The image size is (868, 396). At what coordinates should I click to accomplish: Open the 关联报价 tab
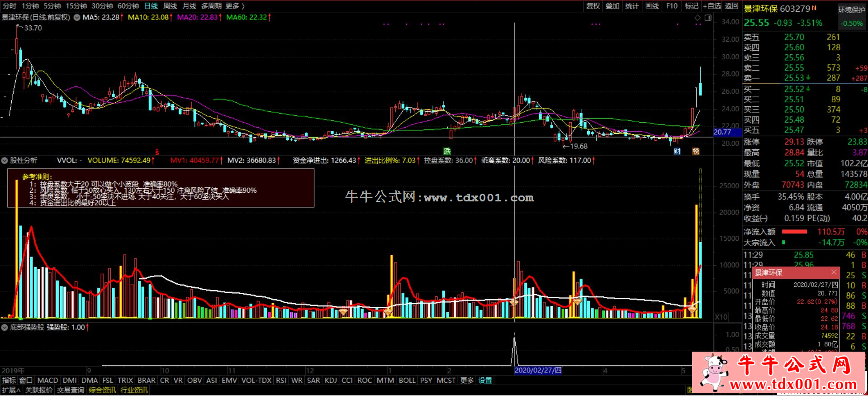point(39,390)
